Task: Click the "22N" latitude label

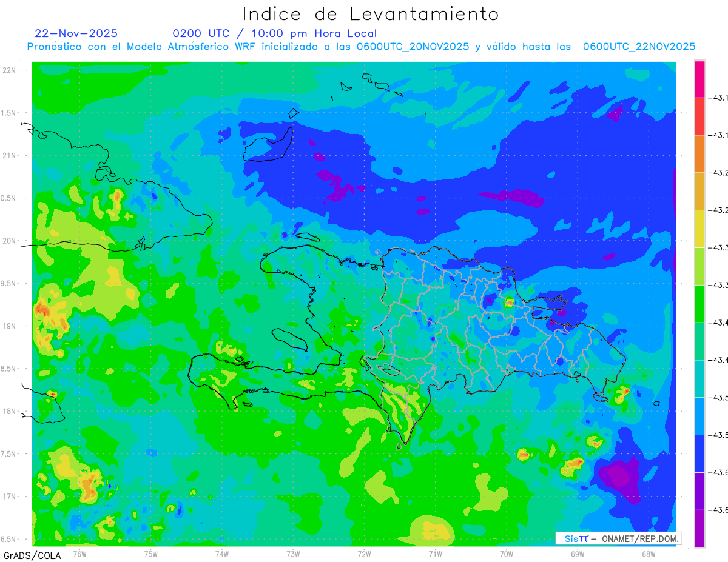Action: click(10, 70)
